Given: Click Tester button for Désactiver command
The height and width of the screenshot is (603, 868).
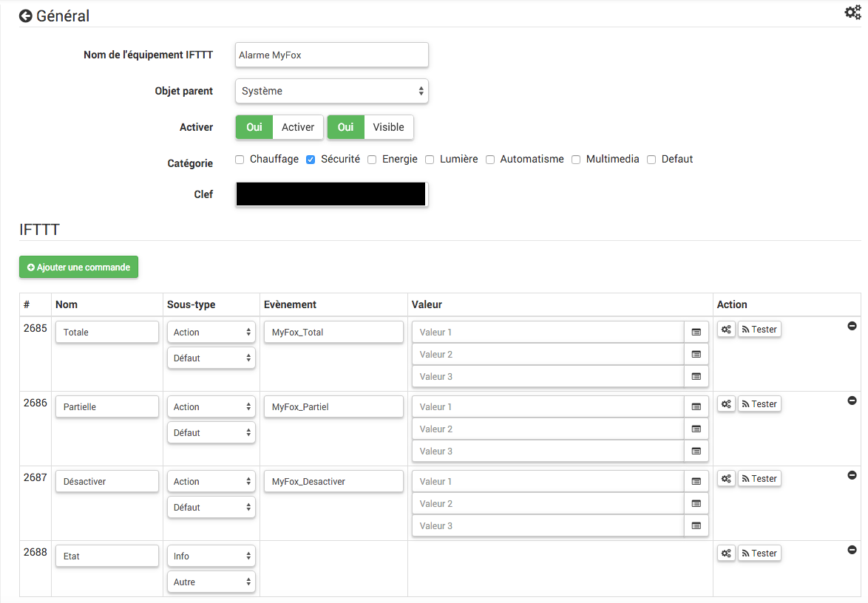Looking at the screenshot, I should click(x=759, y=479).
